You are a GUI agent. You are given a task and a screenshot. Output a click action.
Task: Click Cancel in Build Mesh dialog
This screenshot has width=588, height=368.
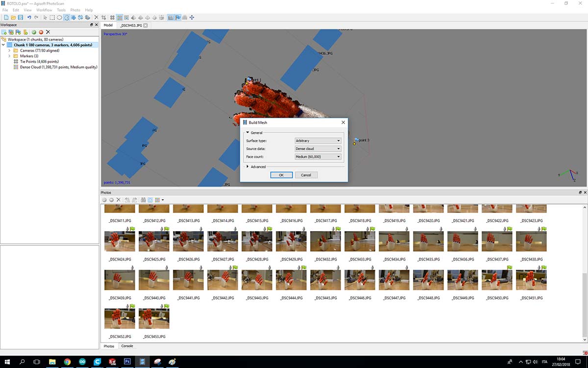coord(306,175)
